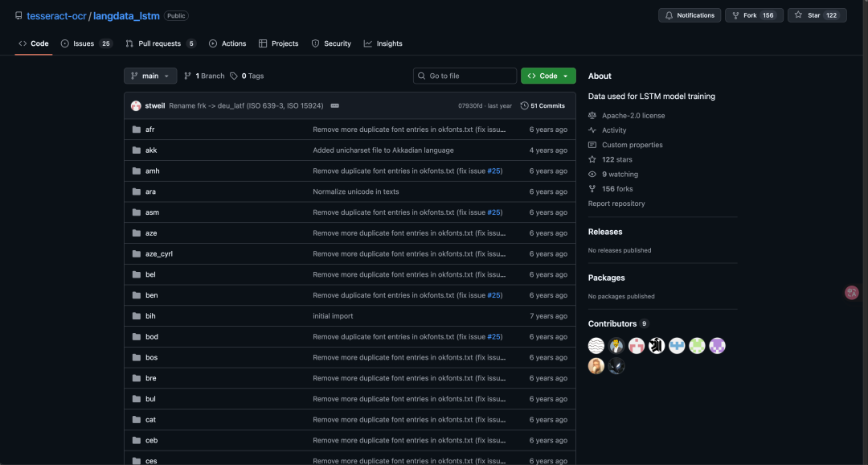Screen dimensions: 868x465
Task: Focus the Go to file search field
Action: pyautogui.click(x=465, y=76)
